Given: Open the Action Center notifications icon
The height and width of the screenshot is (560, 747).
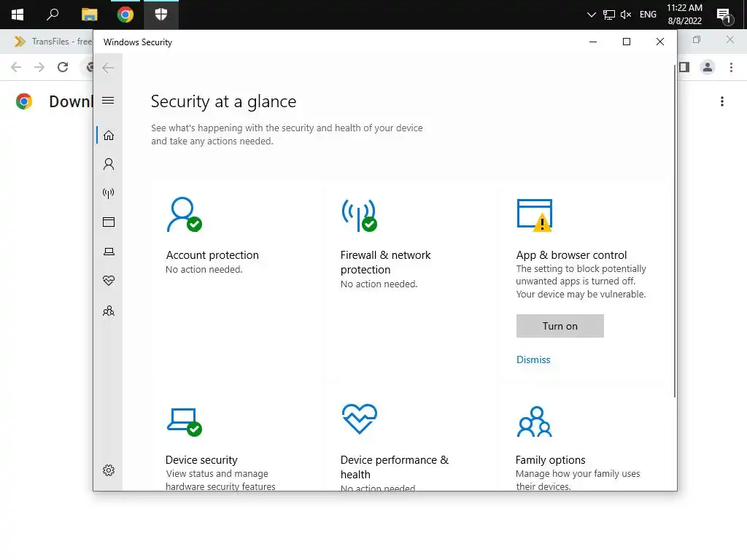Looking at the screenshot, I should 724,15.
